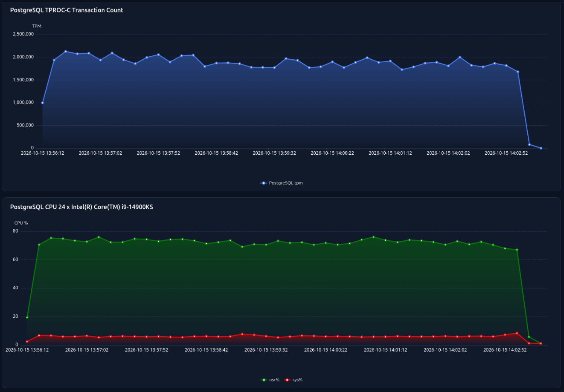Viewport: 564px width, 392px height.
Task: Select the last sys% data point
Action: 541,343
